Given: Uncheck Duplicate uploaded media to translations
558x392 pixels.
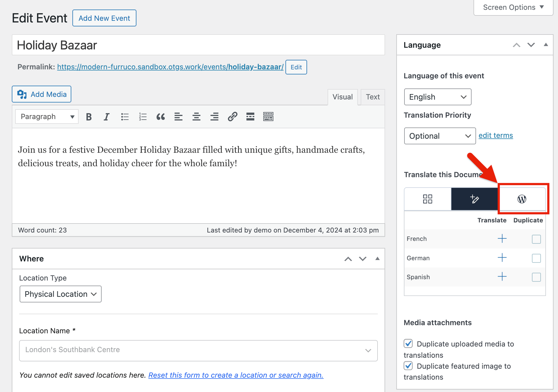Looking at the screenshot, I should [408, 344].
